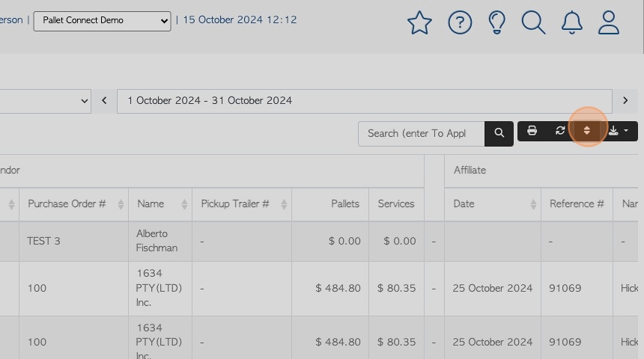Sort by Affiliate Date column
Screen dimensions: 644x359
point(493,204)
